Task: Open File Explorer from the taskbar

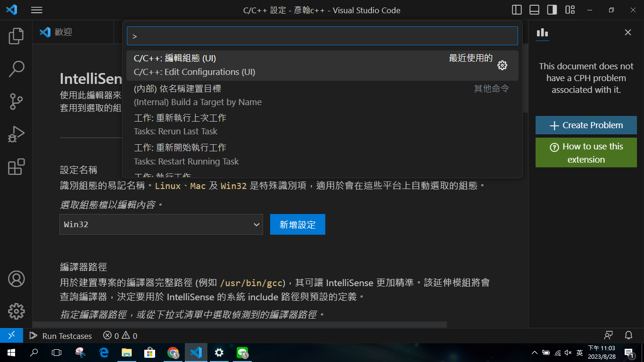Action: tap(127, 352)
